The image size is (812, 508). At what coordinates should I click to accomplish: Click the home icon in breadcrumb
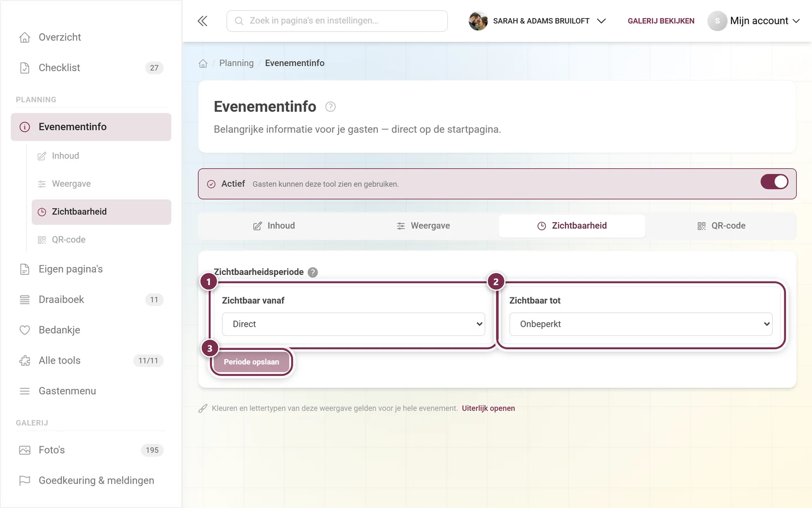203,63
